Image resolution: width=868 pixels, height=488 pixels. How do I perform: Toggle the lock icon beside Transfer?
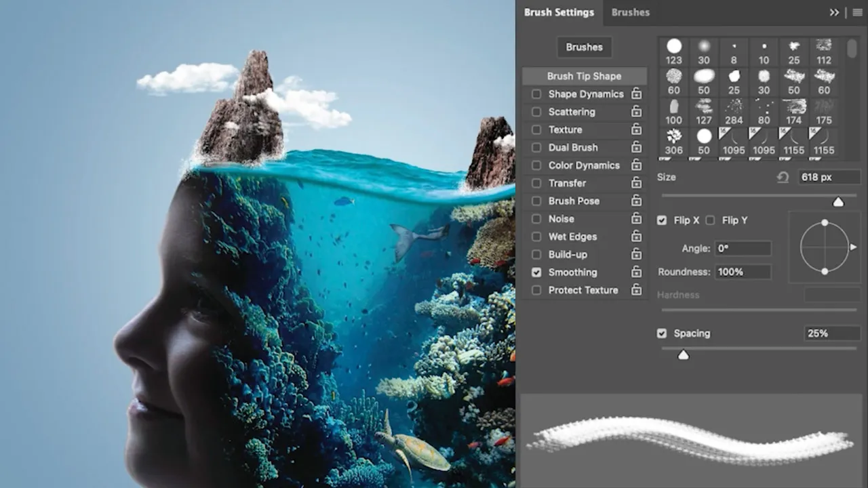636,183
